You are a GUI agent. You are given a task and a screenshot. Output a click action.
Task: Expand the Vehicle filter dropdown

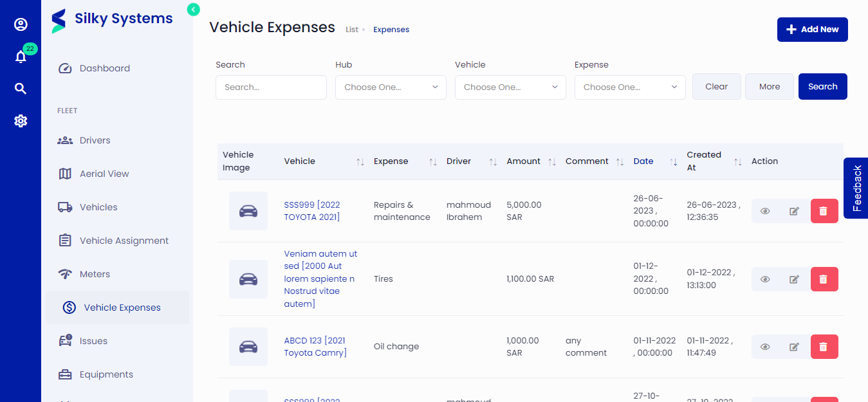[510, 87]
